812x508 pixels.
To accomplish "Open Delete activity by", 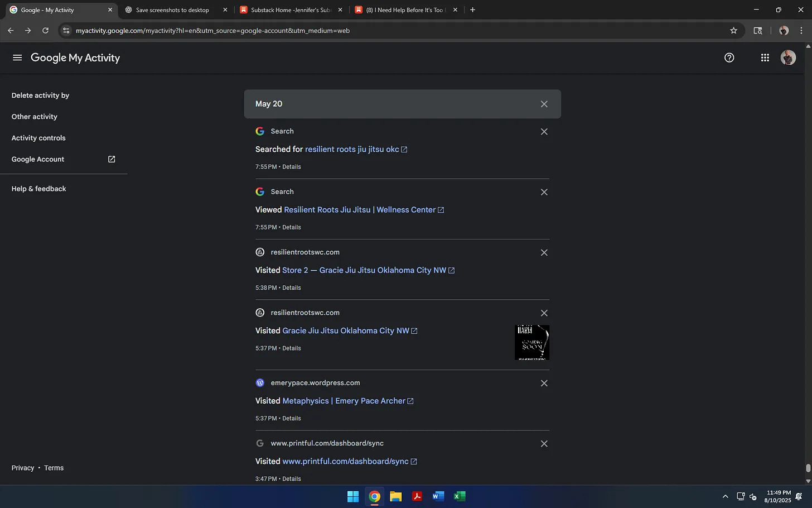I will click(x=40, y=95).
